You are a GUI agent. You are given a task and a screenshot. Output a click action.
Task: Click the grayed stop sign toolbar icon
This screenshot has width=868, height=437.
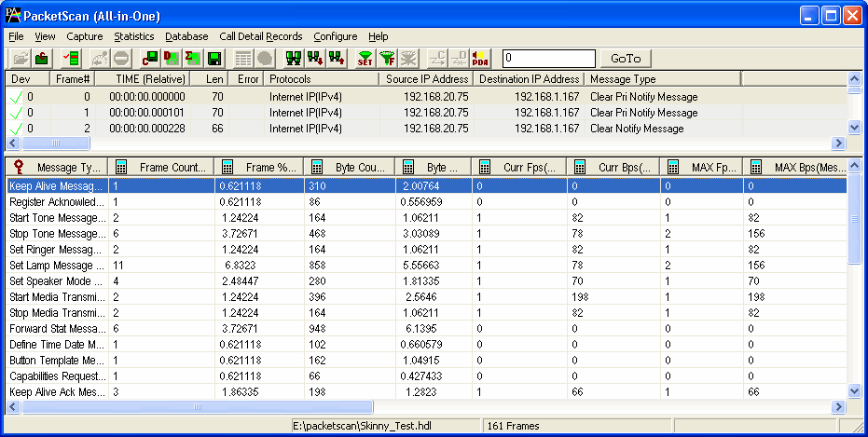120,58
